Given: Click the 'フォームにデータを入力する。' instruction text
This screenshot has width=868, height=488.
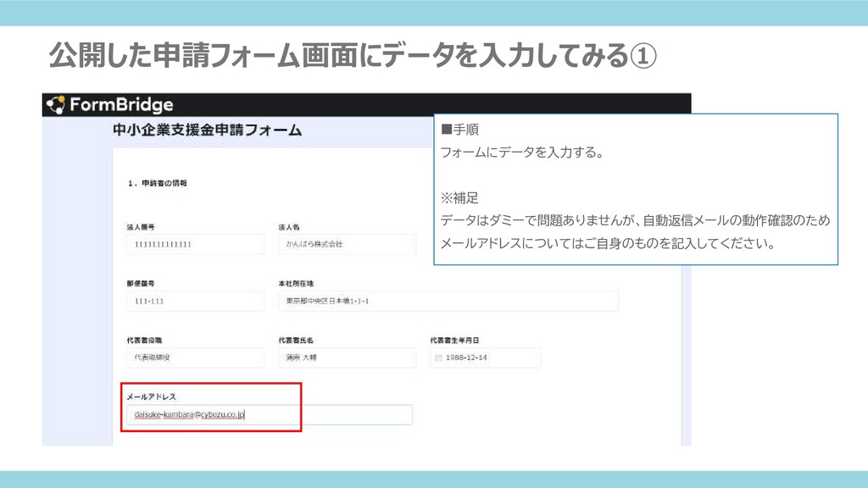Looking at the screenshot, I should [x=522, y=152].
